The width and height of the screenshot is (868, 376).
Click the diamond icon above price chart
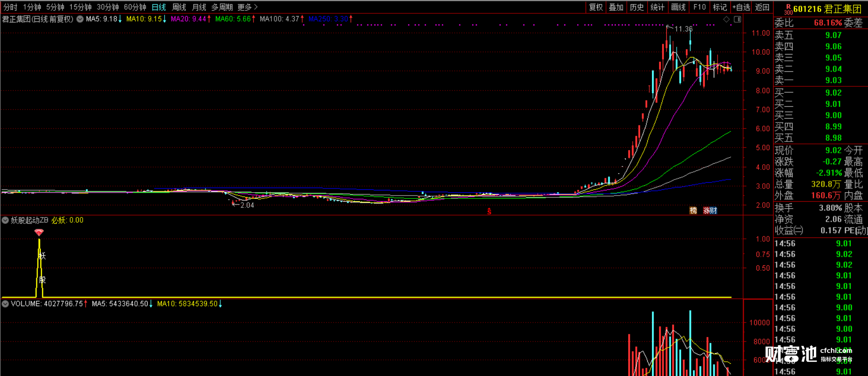[x=726, y=19]
